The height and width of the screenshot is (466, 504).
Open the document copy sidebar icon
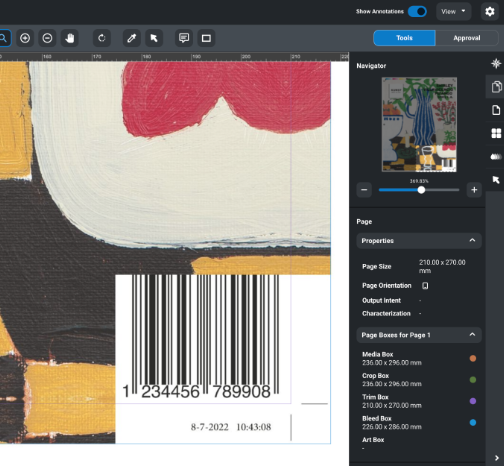[x=496, y=87]
